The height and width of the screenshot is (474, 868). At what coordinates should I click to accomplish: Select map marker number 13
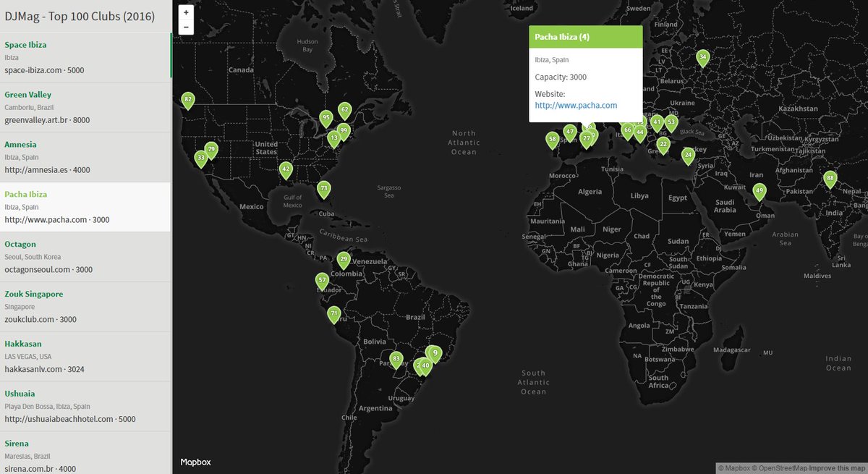334,139
